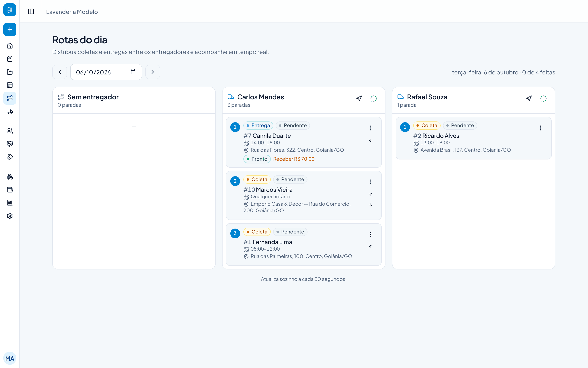
Task: Click Rua das Palmeiras address text
Action: click(x=301, y=256)
